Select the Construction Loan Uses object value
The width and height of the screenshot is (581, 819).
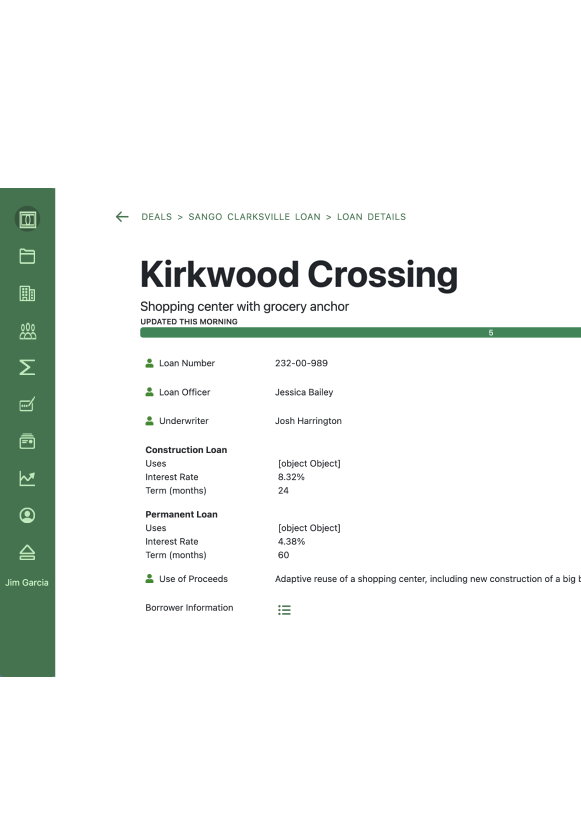[309, 463]
